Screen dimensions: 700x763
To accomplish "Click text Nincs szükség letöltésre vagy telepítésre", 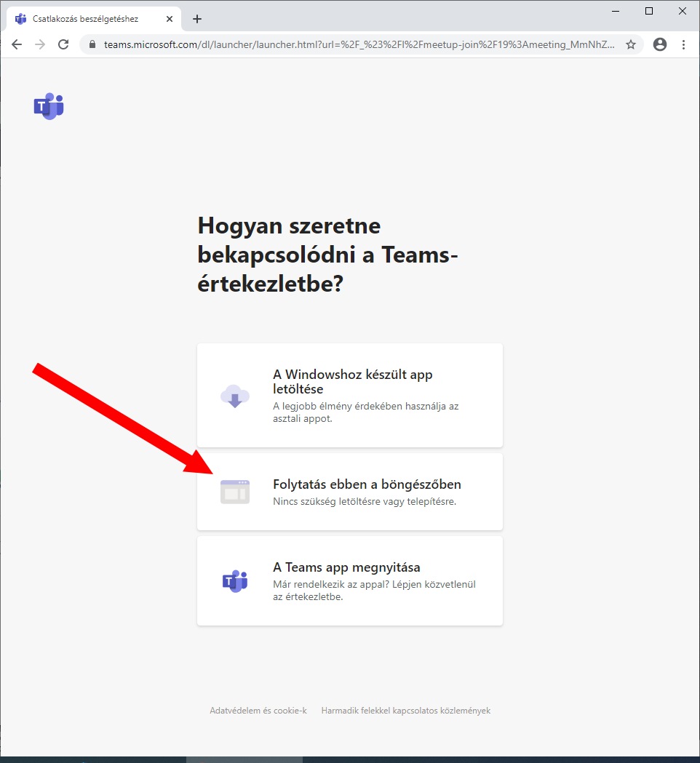I will [365, 502].
